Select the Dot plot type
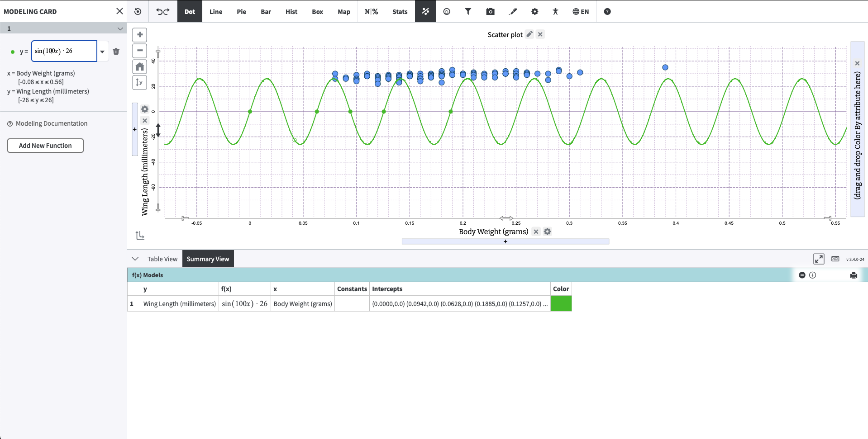Image resolution: width=868 pixels, height=439 pixels. (190, 11)
